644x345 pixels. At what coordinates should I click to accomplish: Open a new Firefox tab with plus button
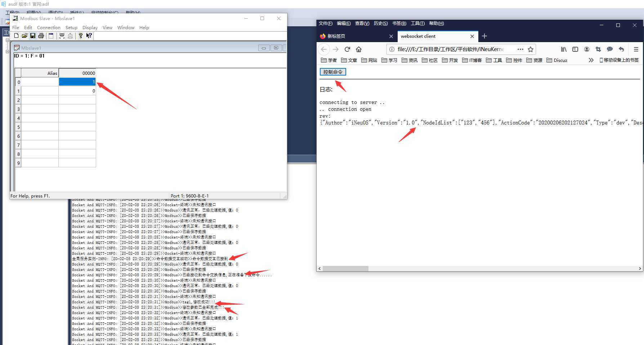(x=484, y=36)
